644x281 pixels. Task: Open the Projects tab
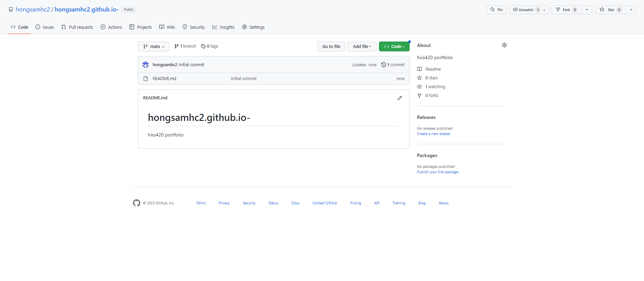click(141, 27)
